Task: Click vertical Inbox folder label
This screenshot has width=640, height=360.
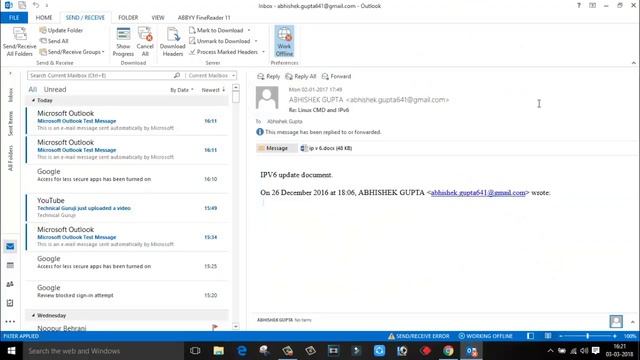Action: (11, 95)
